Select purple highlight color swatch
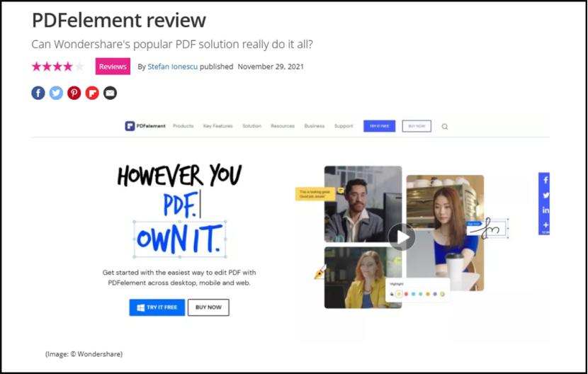Image resolution: width=588 pixels, height=374 pixels. tap(435, 294)
